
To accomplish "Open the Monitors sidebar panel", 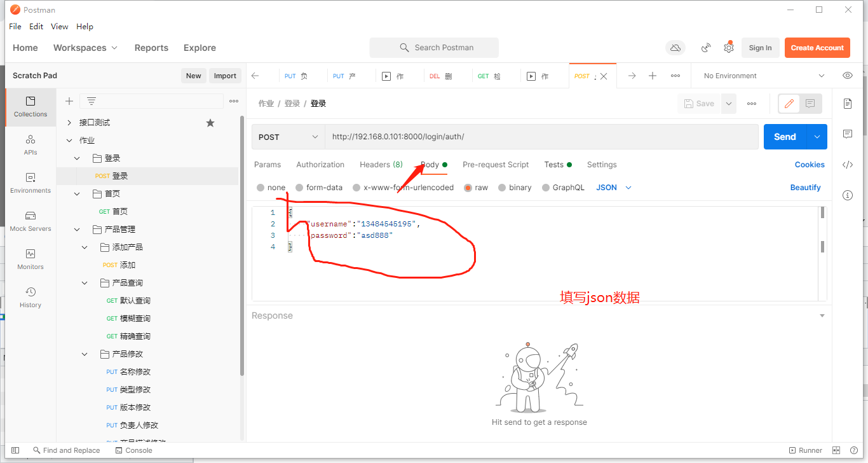I will click(x=31, y=259).
